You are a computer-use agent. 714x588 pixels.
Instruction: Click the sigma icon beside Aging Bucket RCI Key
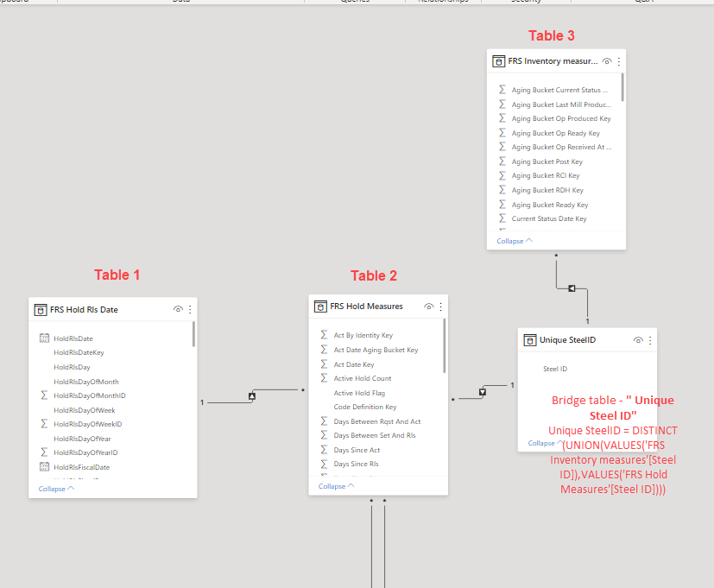click(502, 175)
